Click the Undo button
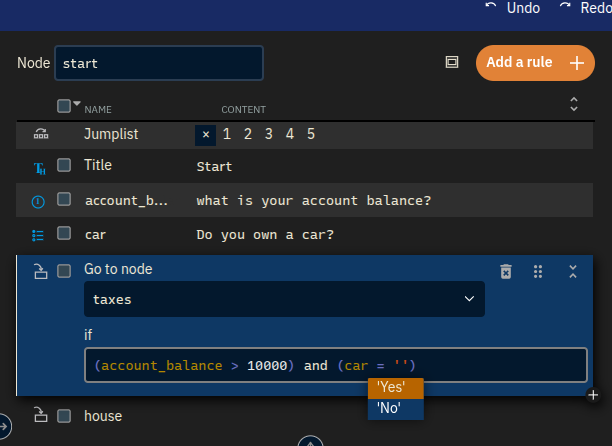Viewport: 612px width, 446px height. coord(512,8)
